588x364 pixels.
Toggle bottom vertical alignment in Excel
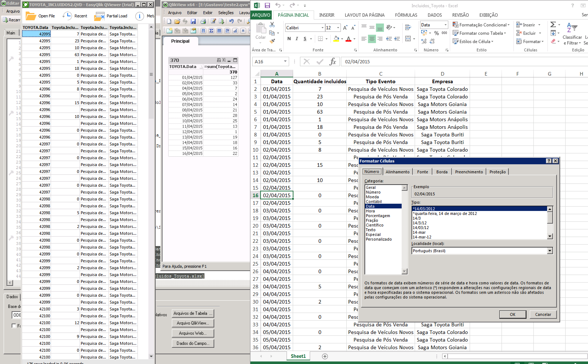[x=380, y=27]
